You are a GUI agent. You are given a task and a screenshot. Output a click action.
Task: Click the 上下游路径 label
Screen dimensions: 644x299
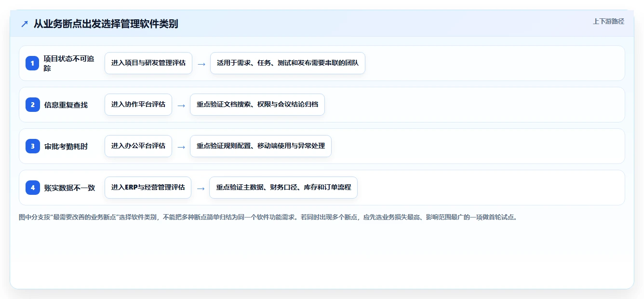tap(608, 21)
